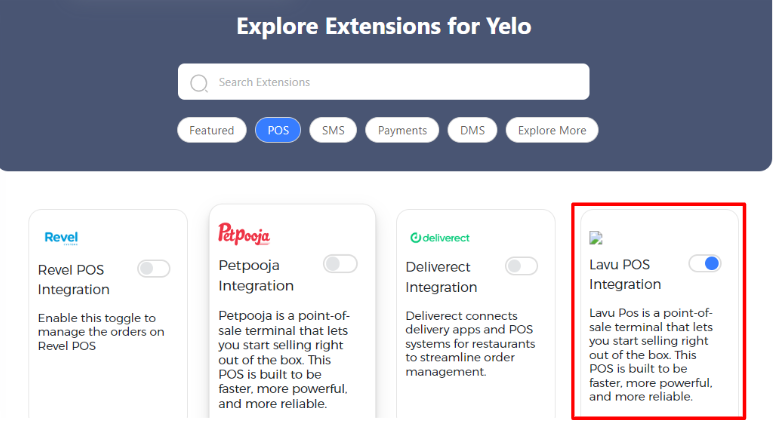774x424 pixels.
Task: Focus the Search Extensions field
Action: coord(384,82)
